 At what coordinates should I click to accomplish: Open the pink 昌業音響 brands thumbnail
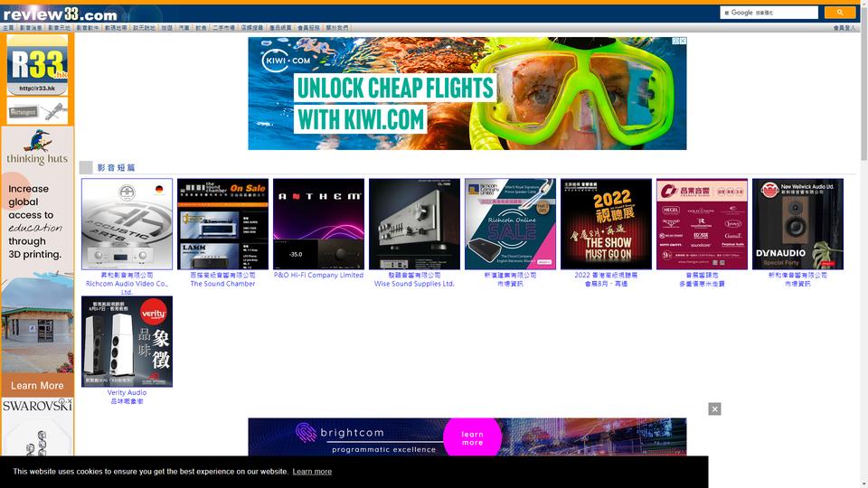(702, 224)
